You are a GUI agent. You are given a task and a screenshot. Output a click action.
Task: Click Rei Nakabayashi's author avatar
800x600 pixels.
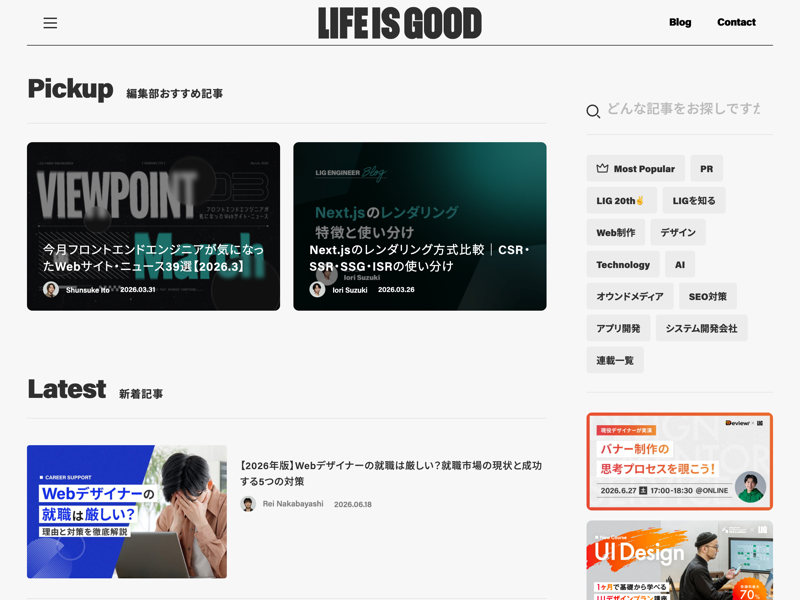coord(248,504)
